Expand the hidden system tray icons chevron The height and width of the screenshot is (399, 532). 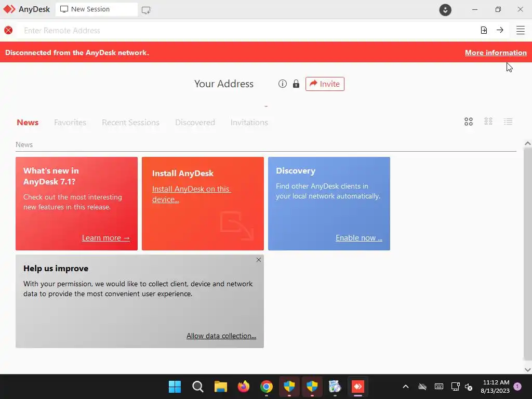pyautogui.click(x=405, y=387)
